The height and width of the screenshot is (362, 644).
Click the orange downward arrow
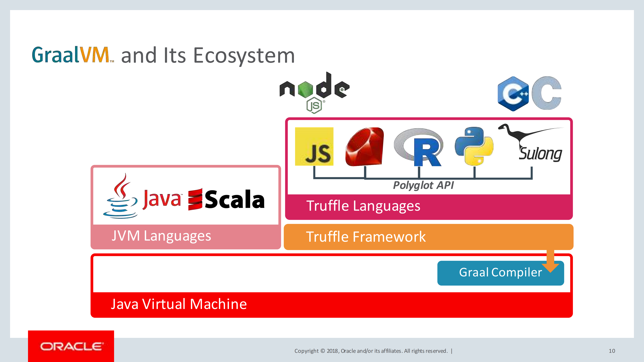(x=550, y=262)
